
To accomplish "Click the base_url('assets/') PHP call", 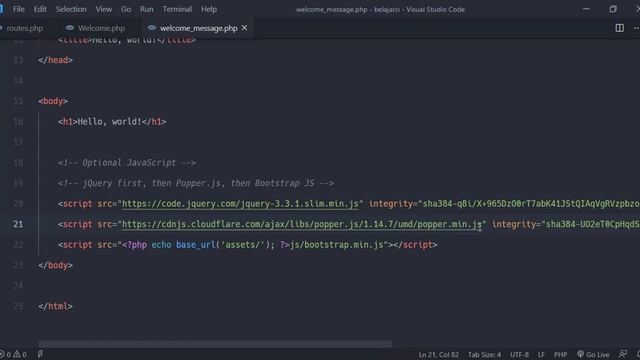I will 225,245.
